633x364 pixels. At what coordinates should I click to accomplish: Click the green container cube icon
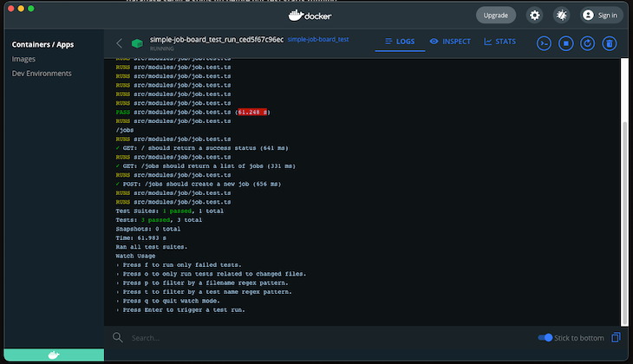point(136,42)
